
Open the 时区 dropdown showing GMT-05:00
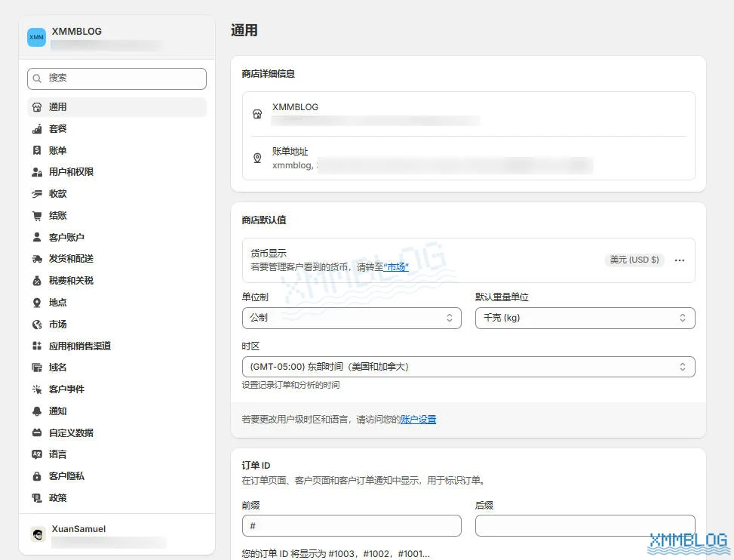tap(468, 367)
